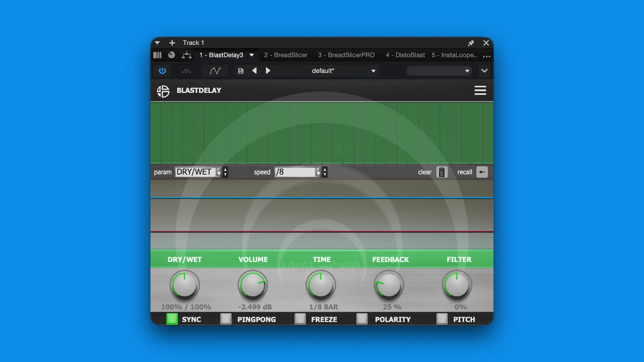
Task: Switch to the 4 - DistoBlast tab
Action: (x=405, y=55)
